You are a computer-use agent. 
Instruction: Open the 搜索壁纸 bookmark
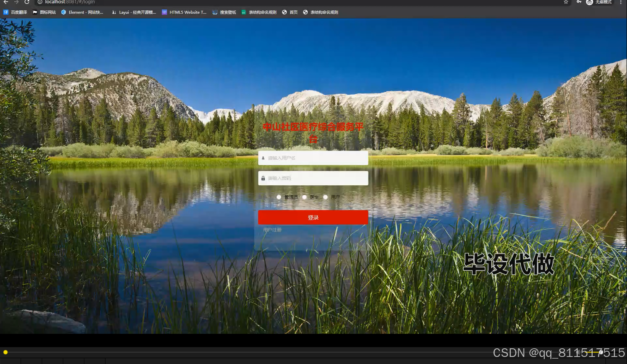pyautogui.click(x=224, y=12)
